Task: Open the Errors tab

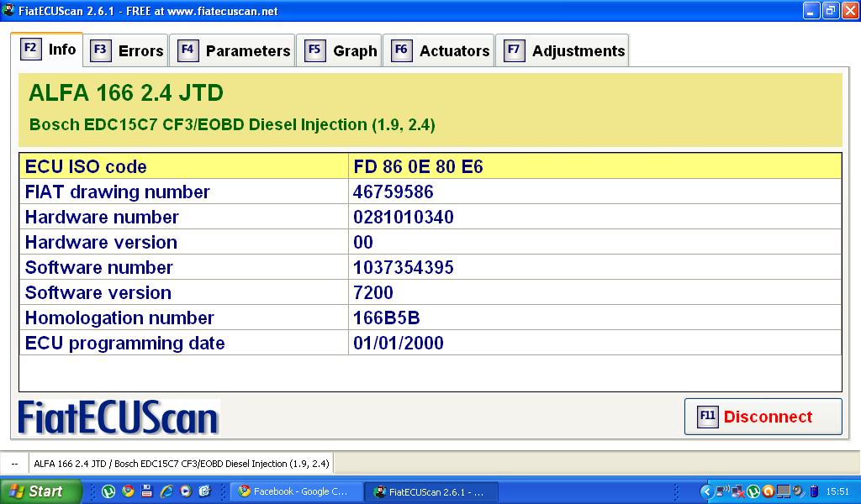Action: (128, 51)
